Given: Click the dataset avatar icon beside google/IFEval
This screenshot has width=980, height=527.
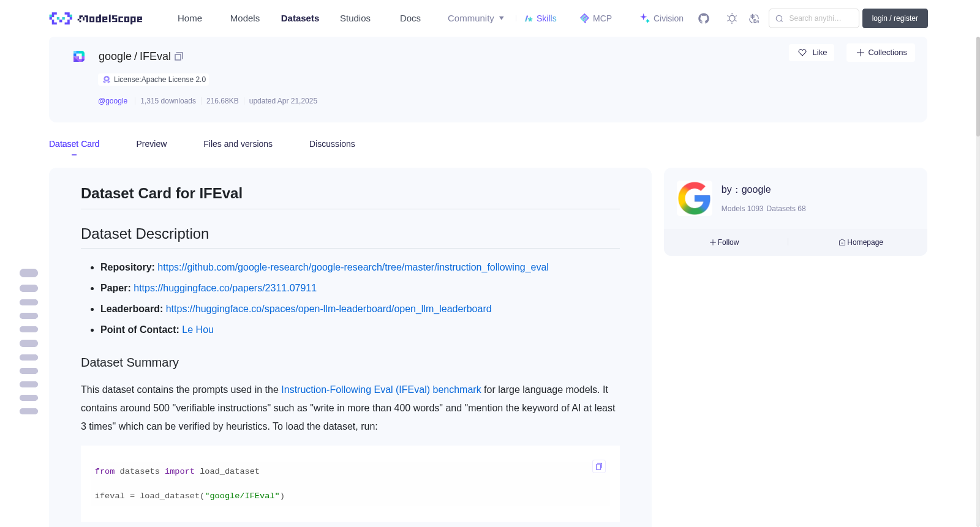Looking at the screenshot, I should tap(79, 56).
